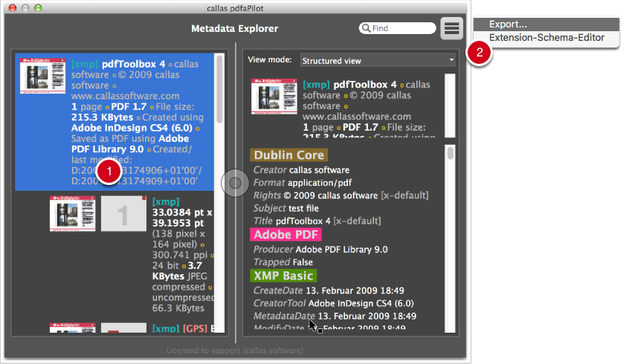Viewport: 626px width, 364px height.
Task: Click the Creator callas software entry
Action: coord(301,170)
